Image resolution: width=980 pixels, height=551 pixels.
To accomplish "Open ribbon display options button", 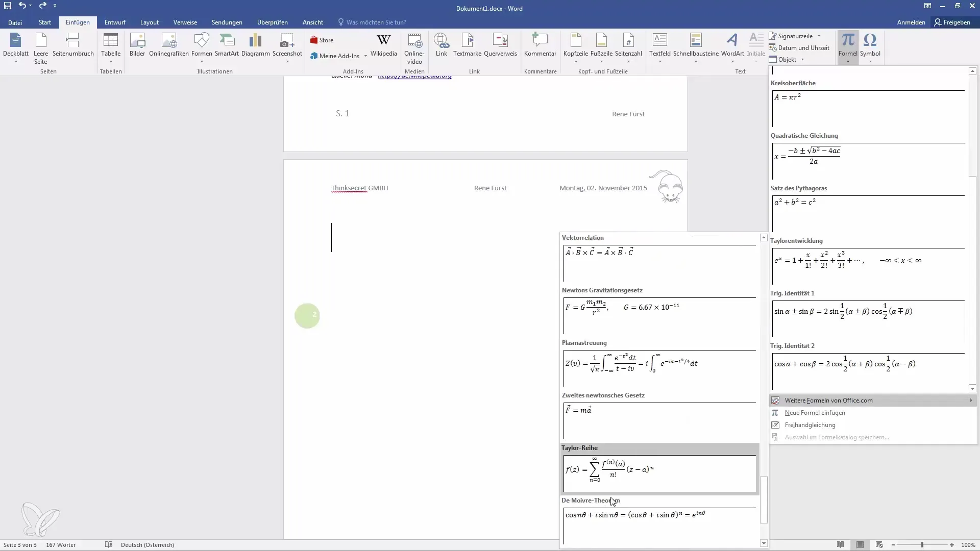I will (x=927, y=6).
